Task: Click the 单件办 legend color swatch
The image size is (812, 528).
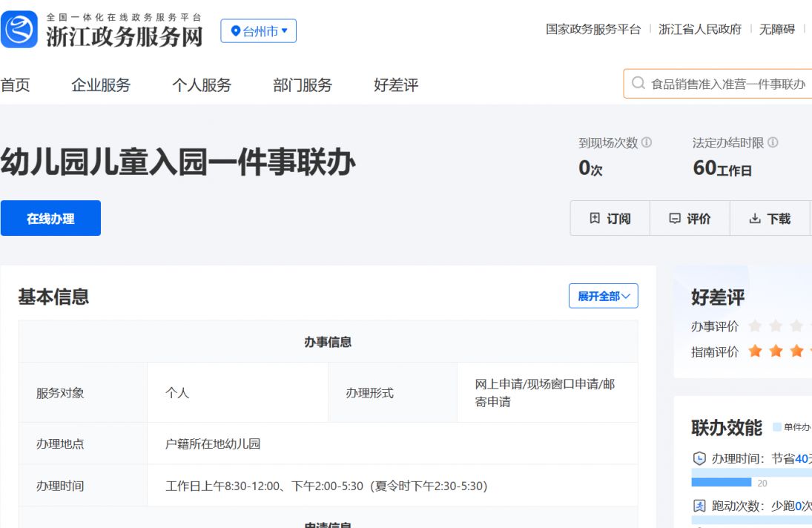Action: [777, 427]
